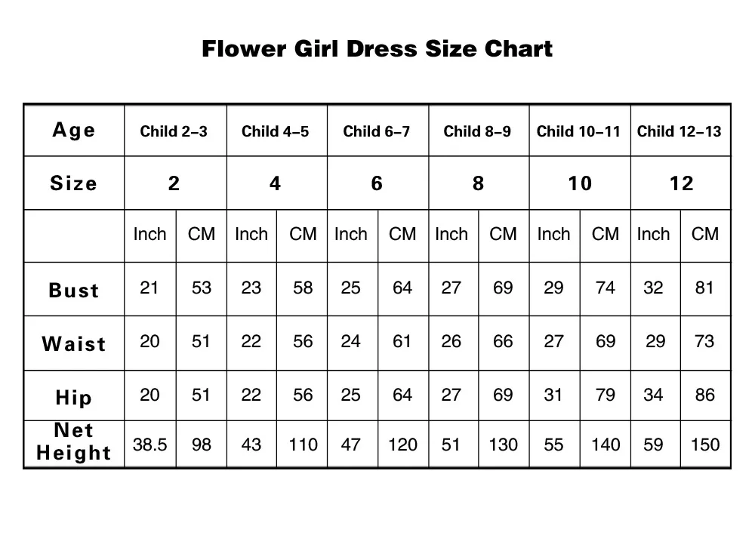755x560 pixels.
Task: Select the Net Height row label
Action: tap(74, 442)
